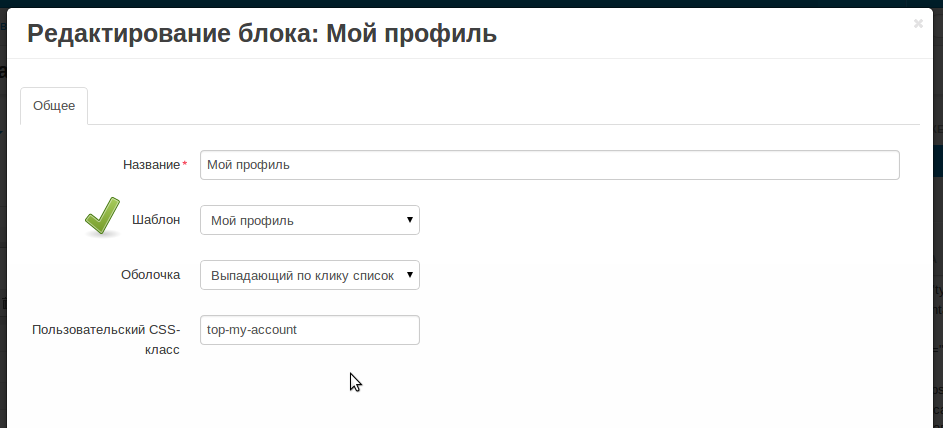Click the Шаблон field label
943x428 pixels.
click(156, 220)
